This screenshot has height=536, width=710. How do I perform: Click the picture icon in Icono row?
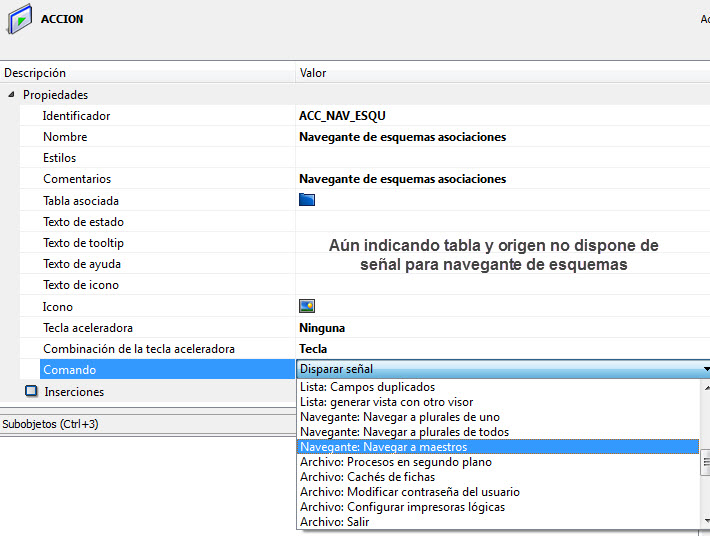tap(307, 306)
